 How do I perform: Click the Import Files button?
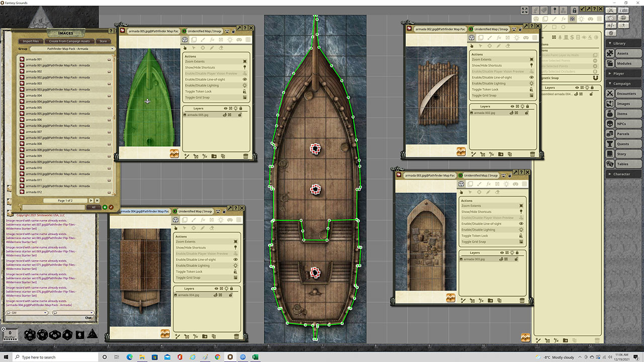click(31, 41)
